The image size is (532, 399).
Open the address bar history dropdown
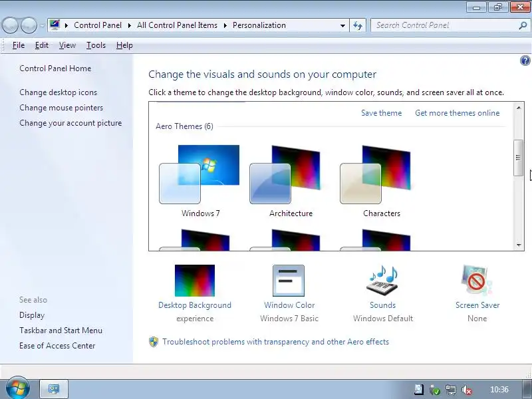[x=342, y=25]
